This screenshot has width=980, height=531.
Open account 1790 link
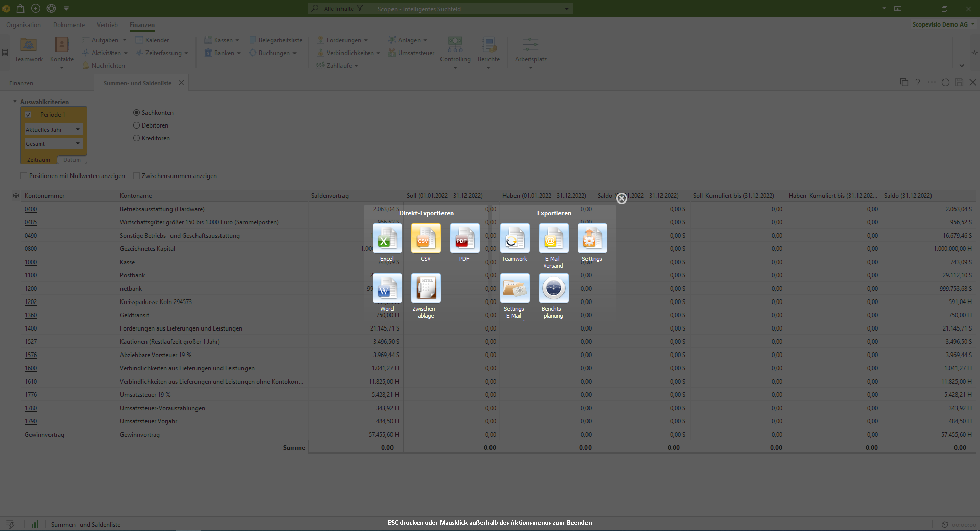pos(31,421)
